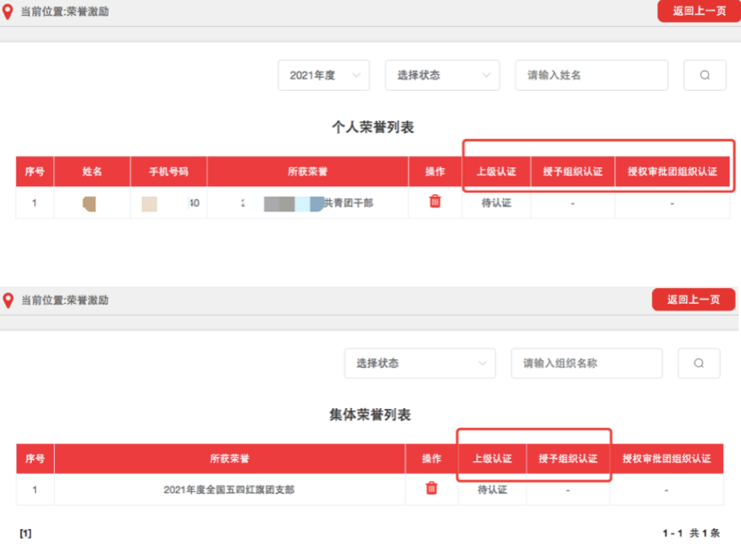The width and height of the screenshot is (741, 560).
Task: Click search icon beside the 请输入组织名称 field
Action: pos(699,363)
